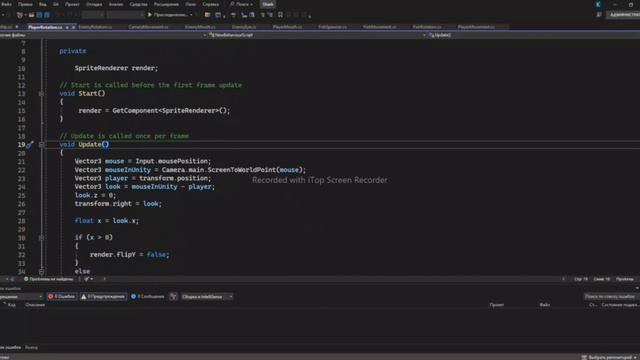Open the Отладка menu
Screen dimensions: 640x360
point(94,4)
